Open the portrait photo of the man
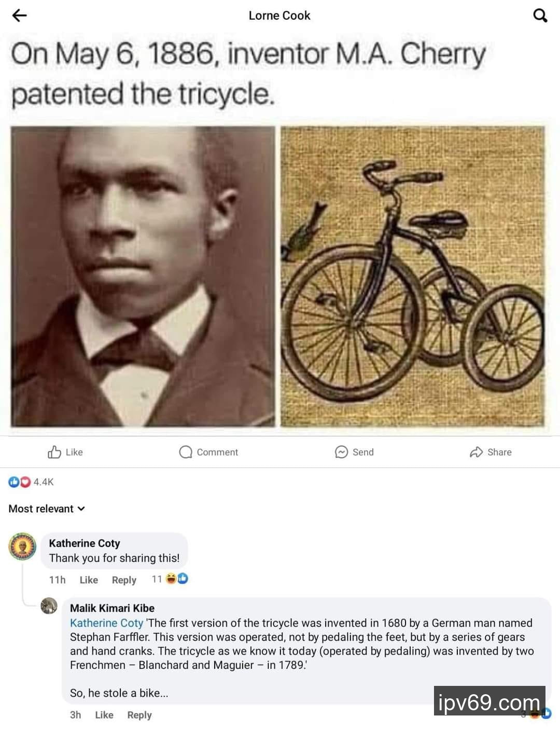This screenshot has height=730, width=560. [143, 277]
